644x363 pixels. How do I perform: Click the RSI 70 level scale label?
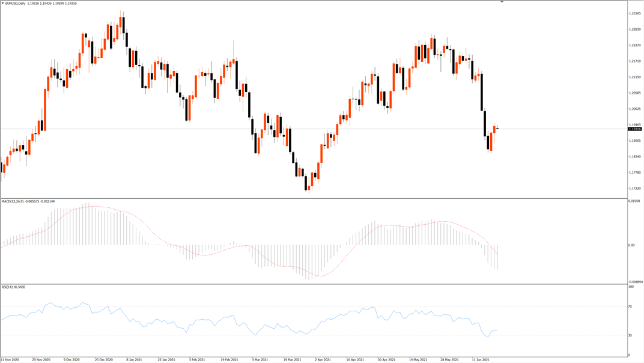click(630, 307)
